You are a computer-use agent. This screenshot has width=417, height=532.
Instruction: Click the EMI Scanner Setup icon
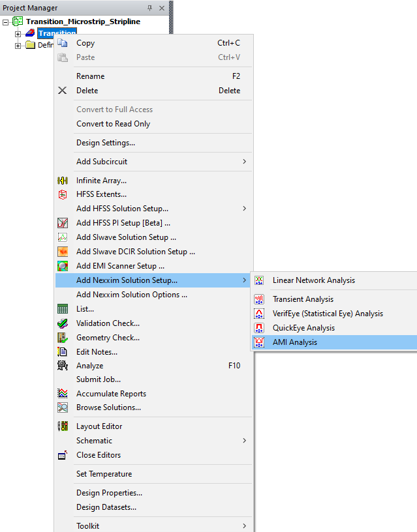pos(63,266)
